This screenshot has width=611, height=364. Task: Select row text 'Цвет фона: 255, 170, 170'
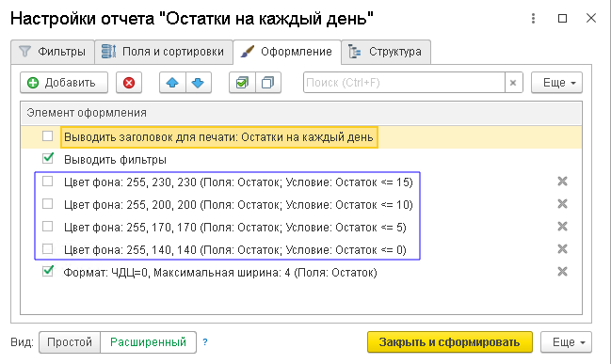pyautogui.click(x=235, y=228)
